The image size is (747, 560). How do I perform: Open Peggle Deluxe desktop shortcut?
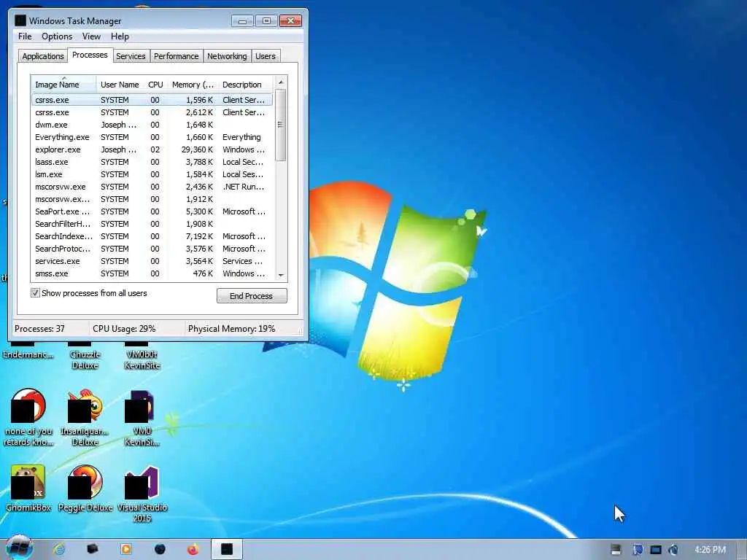[x=85, y=489]
